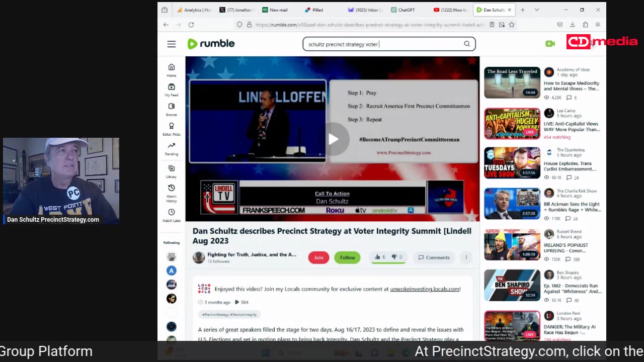Switch to the ChatGPT tab
Image resolution: width=644 pixels, height=362 pixels.
[408, 10]
